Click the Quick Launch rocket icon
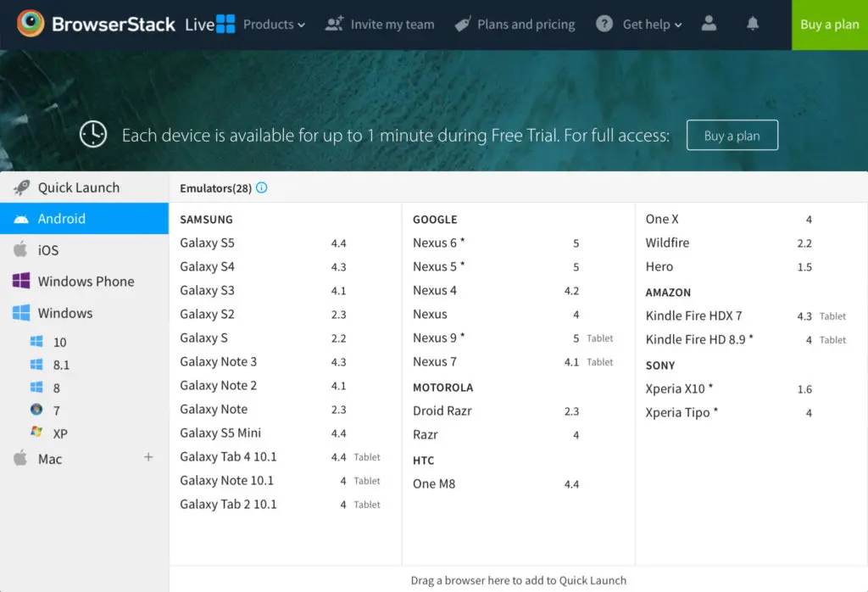868x592 pixels. (x=21, y=187)
